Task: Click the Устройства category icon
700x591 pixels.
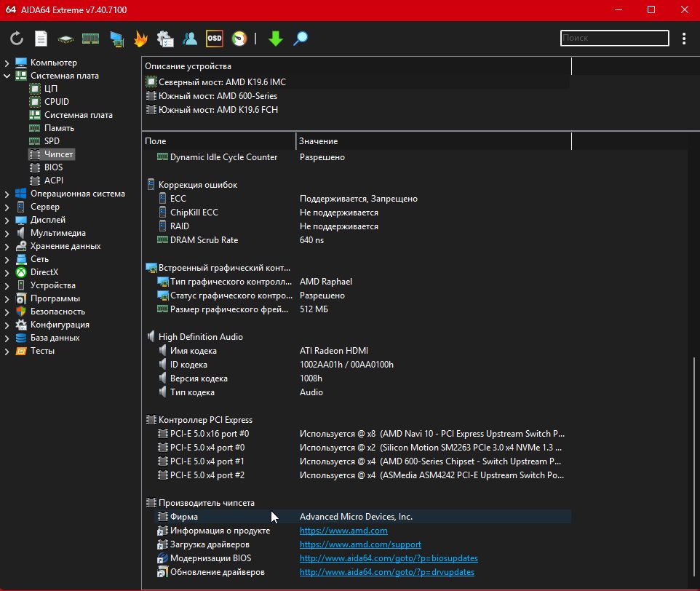Action: click(21, 285)
